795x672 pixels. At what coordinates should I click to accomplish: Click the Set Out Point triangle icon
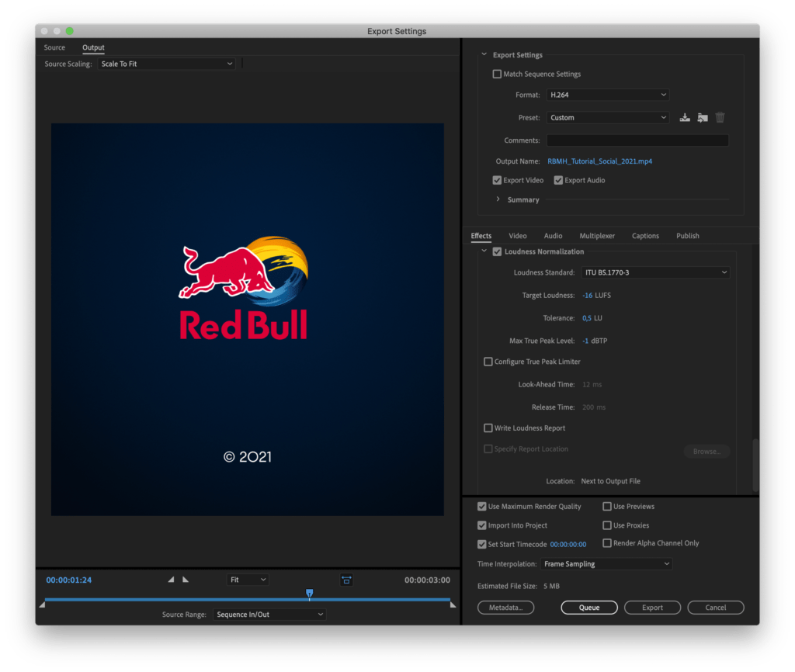[x=186, y=579]
